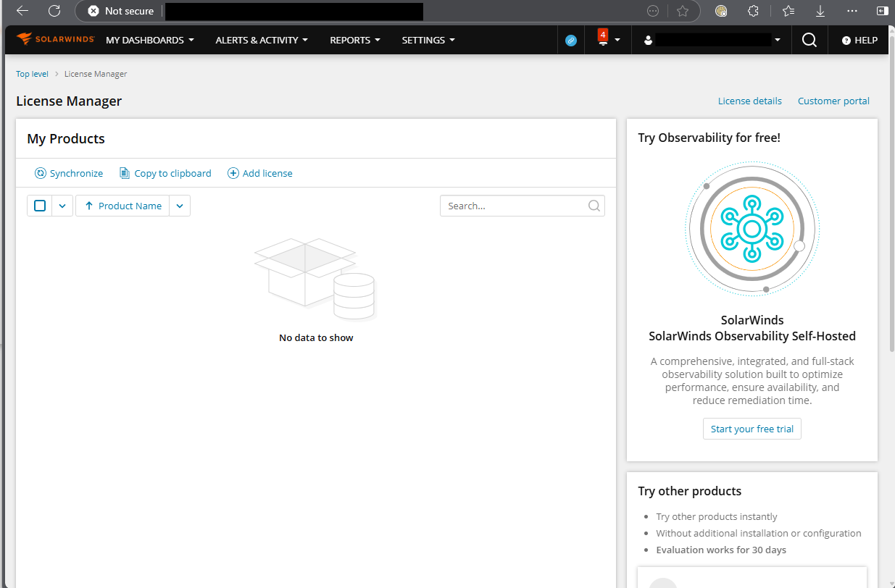Click SolarWinds Observability Self-Hosted text

(x=752, y=336)
